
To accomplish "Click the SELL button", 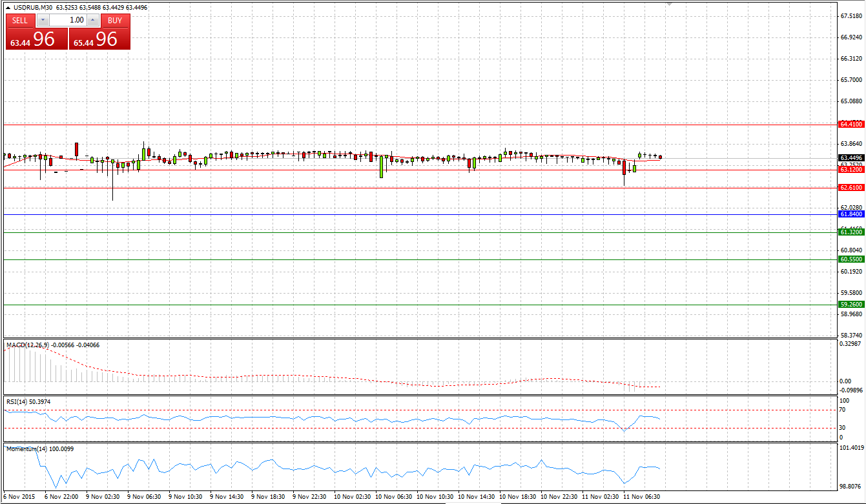I will click(20, 20).
